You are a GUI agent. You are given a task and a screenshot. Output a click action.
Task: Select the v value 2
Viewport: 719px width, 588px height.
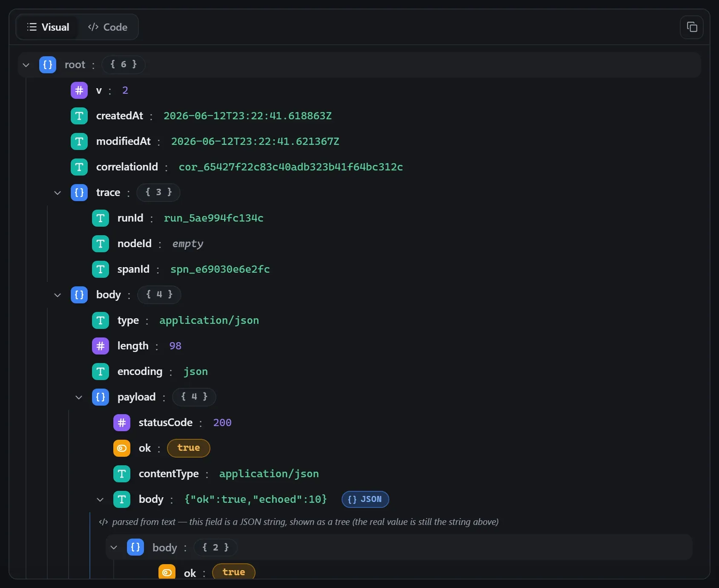coord(125,90)
